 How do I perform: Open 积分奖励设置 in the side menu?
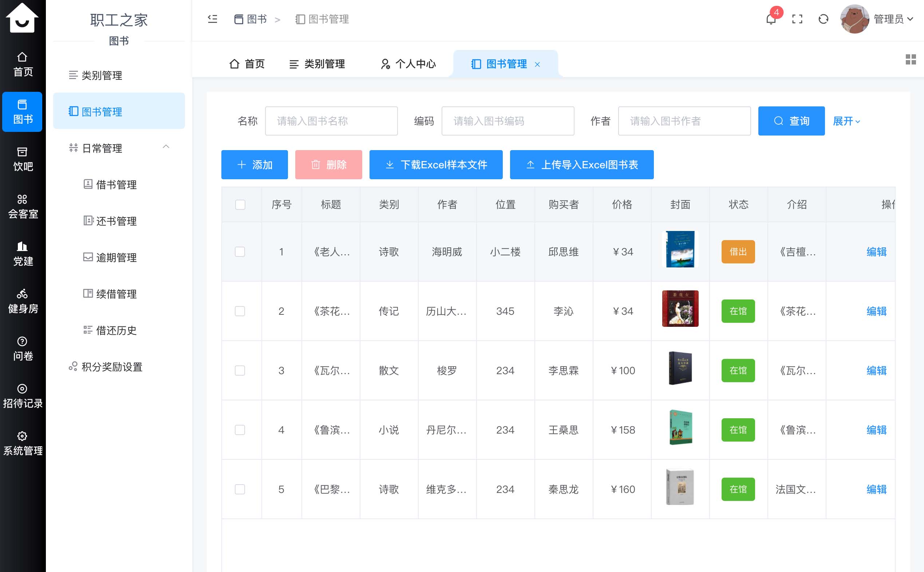tap(119, 367)
